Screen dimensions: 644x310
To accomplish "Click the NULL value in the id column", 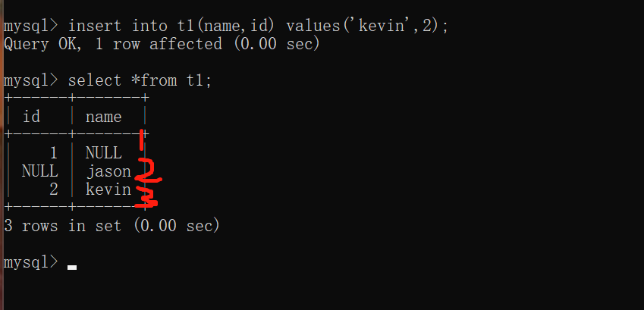I will pyautogui.click(x=39, y=171).
